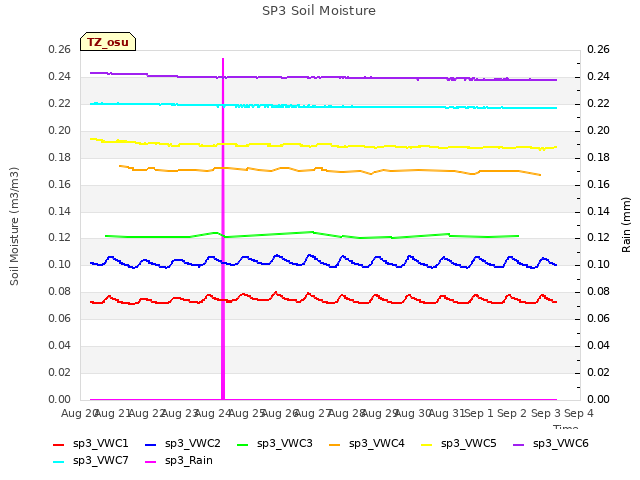This screenshot has width=640, height=480.
Task: Click the sp3_VWC2 legend label
Action: pyautogui.click(x=193, y=444)
